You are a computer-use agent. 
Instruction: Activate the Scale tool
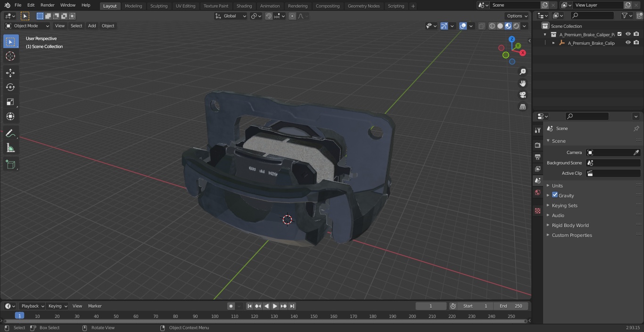[10, 102]
